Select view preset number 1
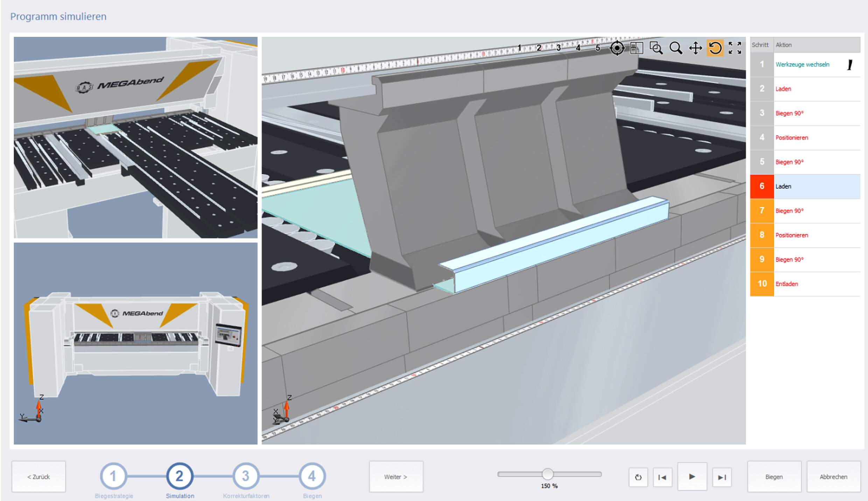 click(519, 48)
